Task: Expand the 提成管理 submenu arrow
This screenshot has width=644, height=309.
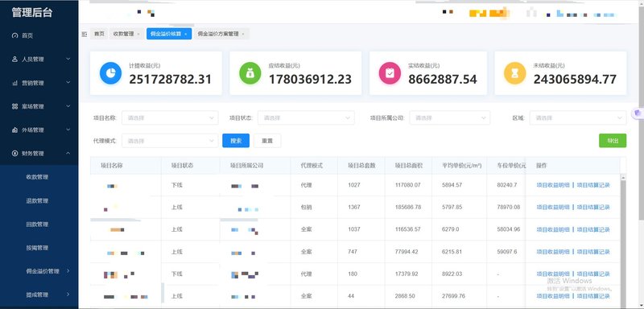Action: 68,295
